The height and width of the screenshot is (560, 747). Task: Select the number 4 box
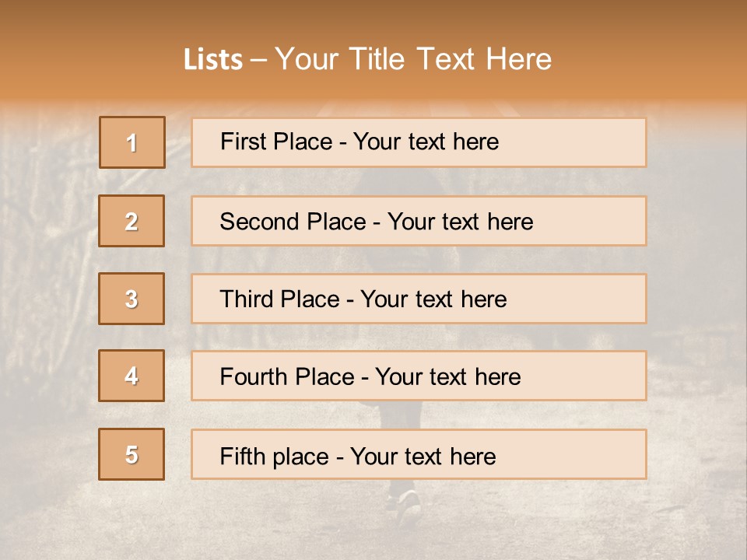click(x=132, y=376)
